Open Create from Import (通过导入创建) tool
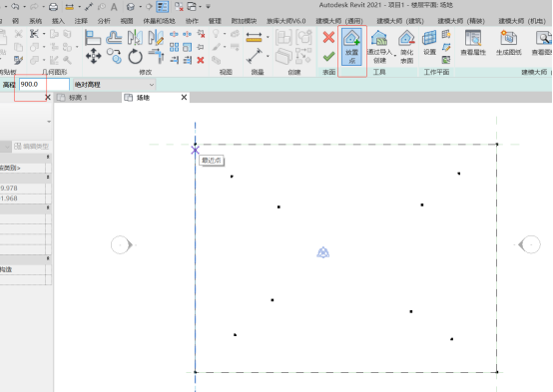Image resolution: width=553 pixels, height=392 pixels. point(379,47)
